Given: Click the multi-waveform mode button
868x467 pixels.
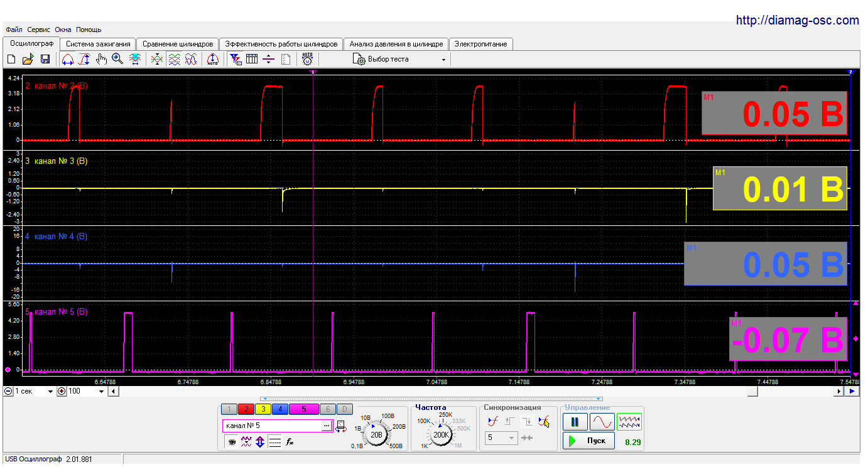Looking at the screenshot, I should 629,422.
